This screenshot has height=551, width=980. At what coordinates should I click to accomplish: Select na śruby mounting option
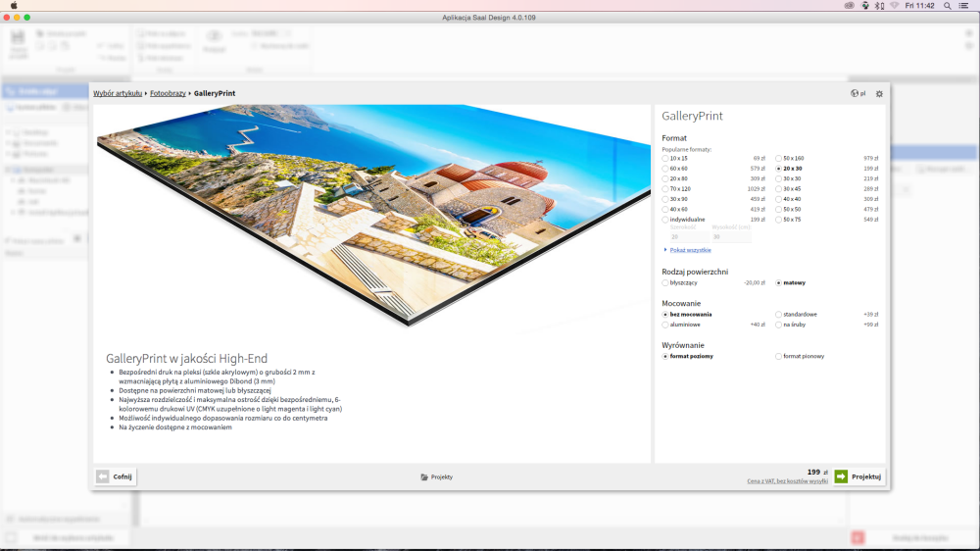(x=778, y=325)
